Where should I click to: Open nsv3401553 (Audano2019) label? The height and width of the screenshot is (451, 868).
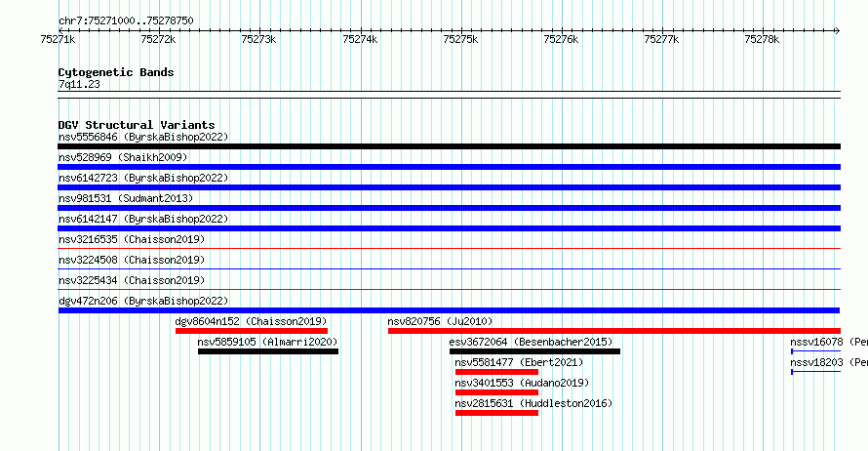[x=522, y=383]
